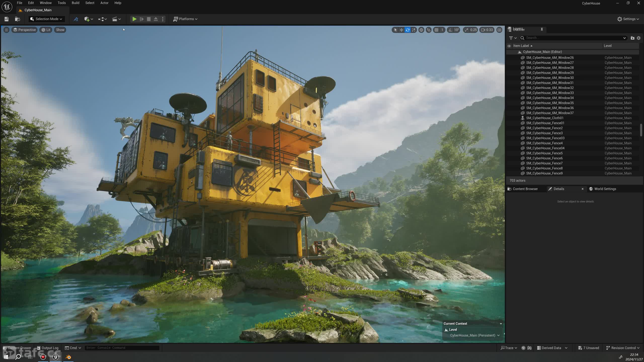
Task: Select SM_CyberHouse_6M_Window30 in the Outliner
Action: (550, 78)
